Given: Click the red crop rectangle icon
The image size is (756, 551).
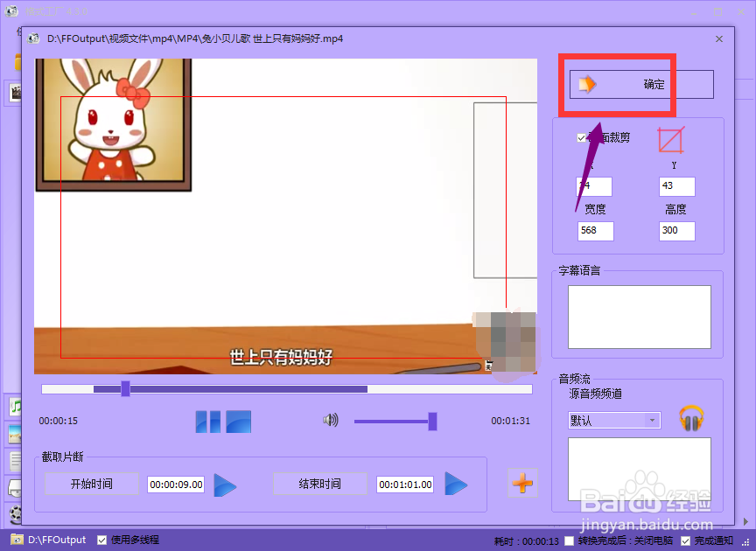Looking at the screenshot, I should [x=670, y=140].
